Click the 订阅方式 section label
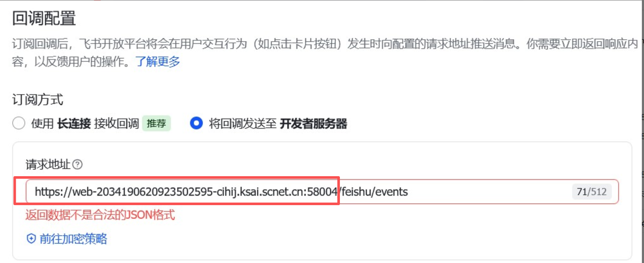Viewport: 644px width, 263px height. 37,100
